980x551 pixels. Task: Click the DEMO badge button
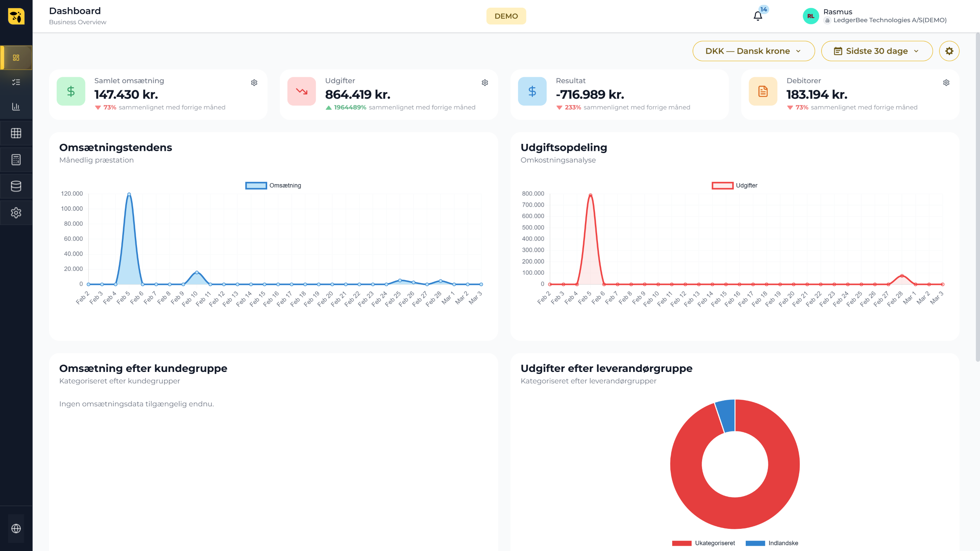(x=506, y=16)
